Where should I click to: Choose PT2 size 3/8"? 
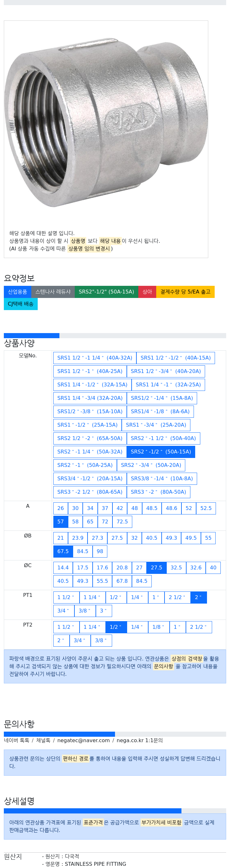[x=101, y=640]
